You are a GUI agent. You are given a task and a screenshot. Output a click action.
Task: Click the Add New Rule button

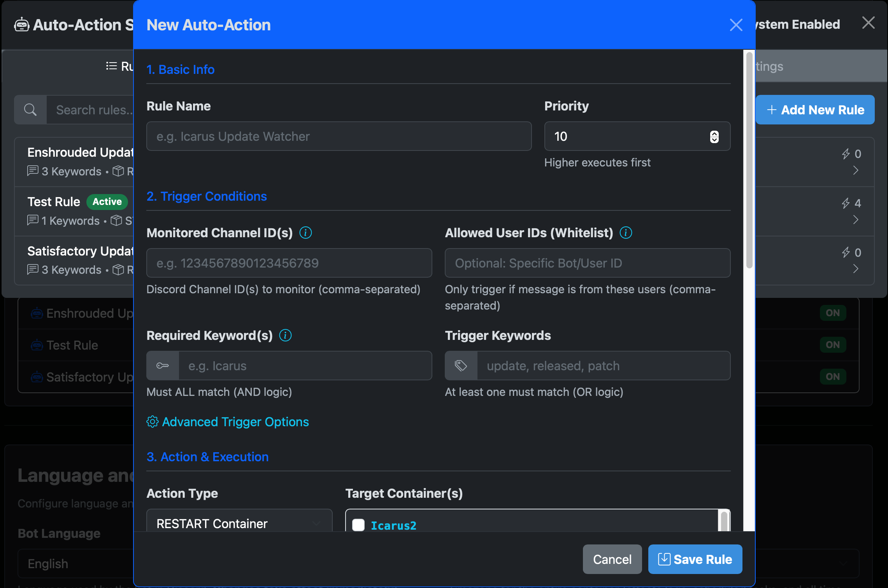coord(815,109)
